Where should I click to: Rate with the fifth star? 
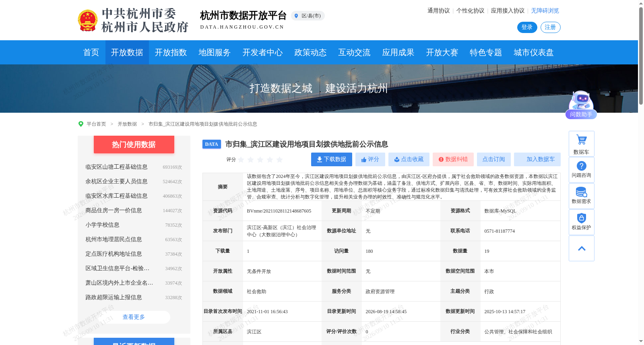tap(279, 160)
